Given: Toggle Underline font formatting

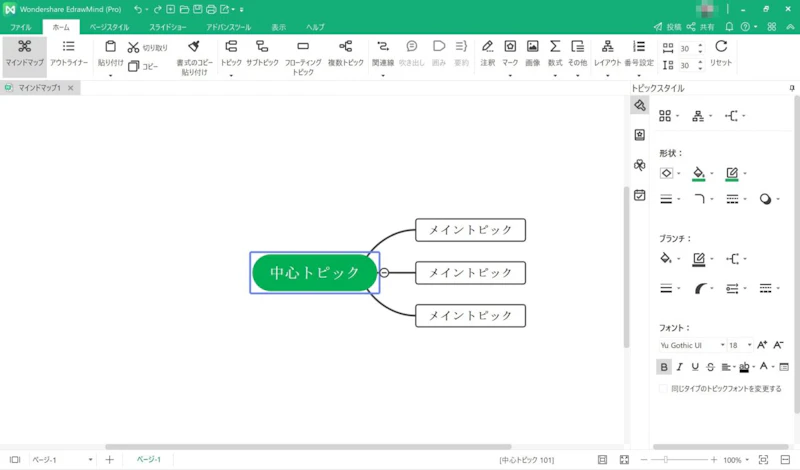Looking at the screenshot, I should [695, 367].
